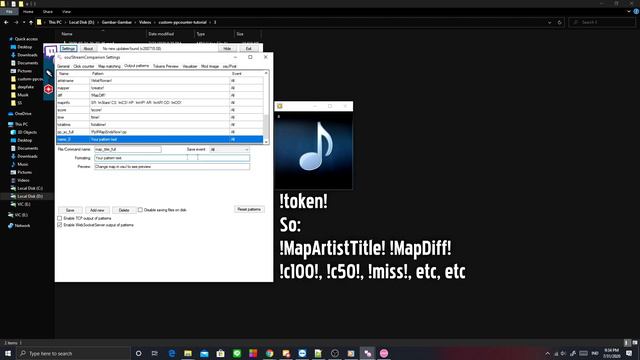
Task: Click the large music note thumbnail
Action: pos(314,149)
